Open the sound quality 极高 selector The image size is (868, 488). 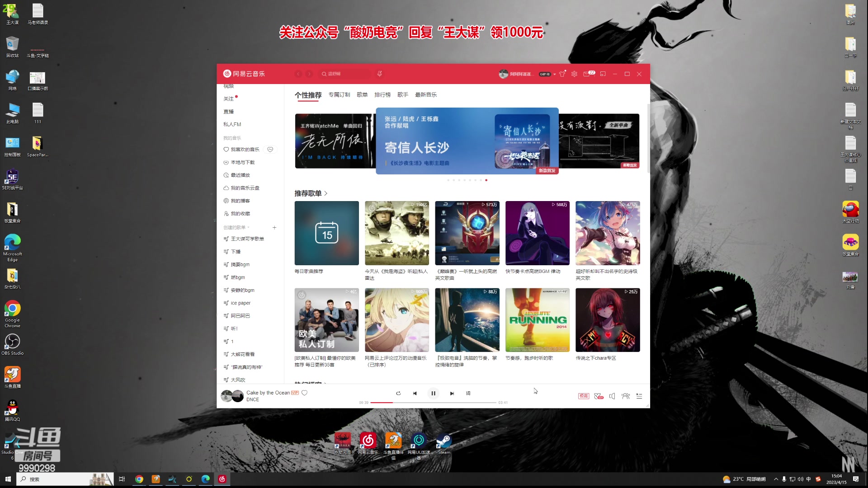click(584, 396)
